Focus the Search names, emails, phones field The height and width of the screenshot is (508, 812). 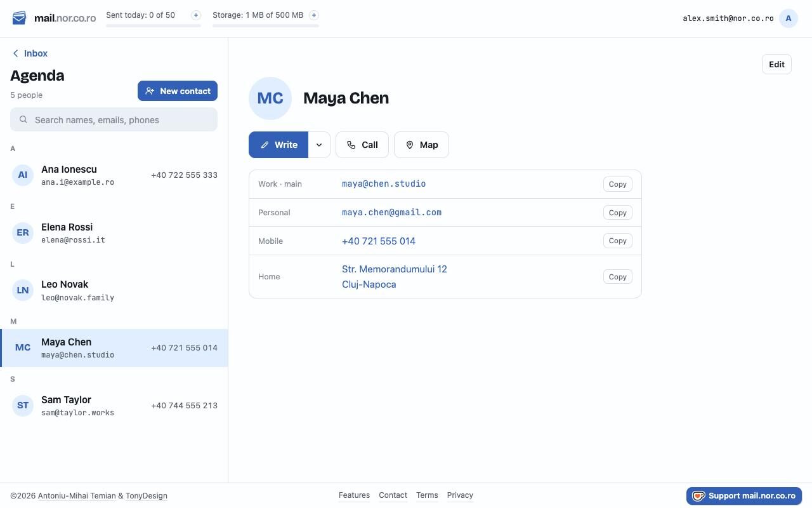pyautogui.click(x=114, y=119)
